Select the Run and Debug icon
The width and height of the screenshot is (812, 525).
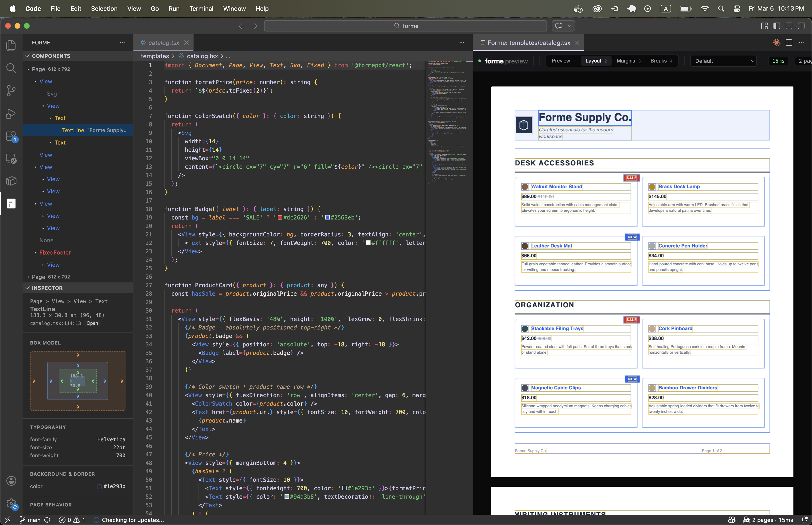pos(11,114)
